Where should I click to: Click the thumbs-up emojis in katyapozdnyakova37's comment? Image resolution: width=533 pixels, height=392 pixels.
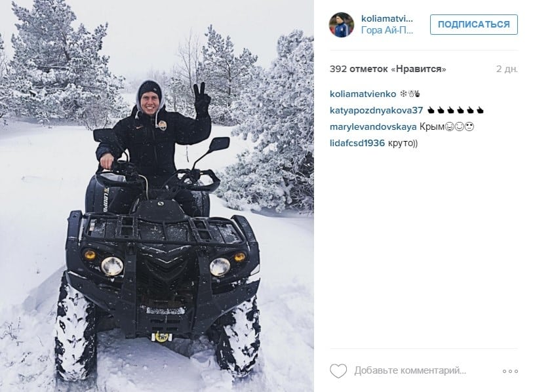pos(456,111)
